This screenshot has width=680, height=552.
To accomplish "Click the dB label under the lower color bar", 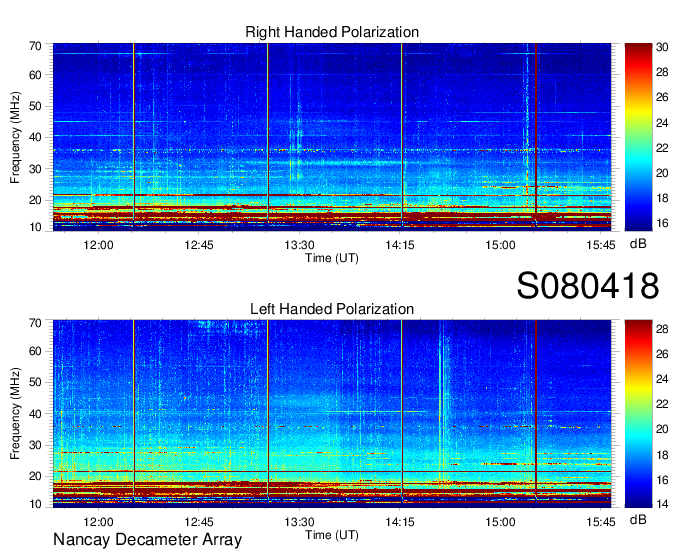I will pos(638,520).
